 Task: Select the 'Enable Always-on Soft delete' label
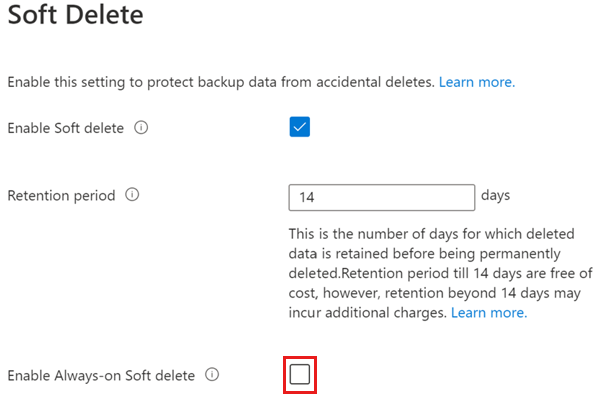tap(101, 376)
